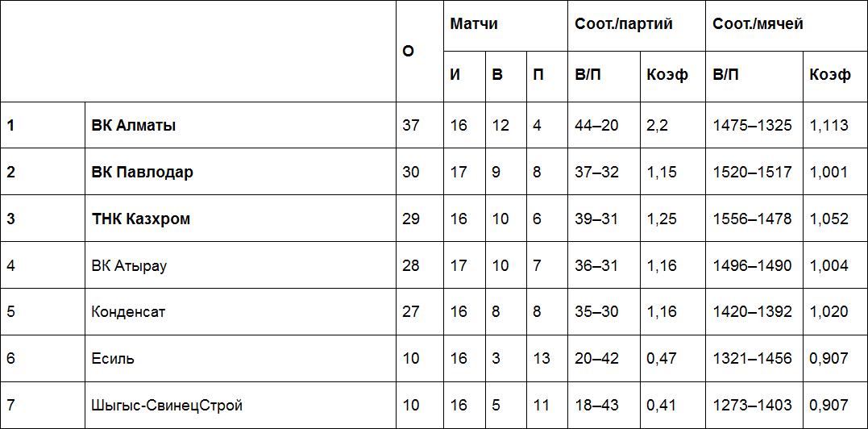Viewport: 868px width, 429px height.
Task: Select the 1520–1517 balls ratio cell
Action: point(752,173)
